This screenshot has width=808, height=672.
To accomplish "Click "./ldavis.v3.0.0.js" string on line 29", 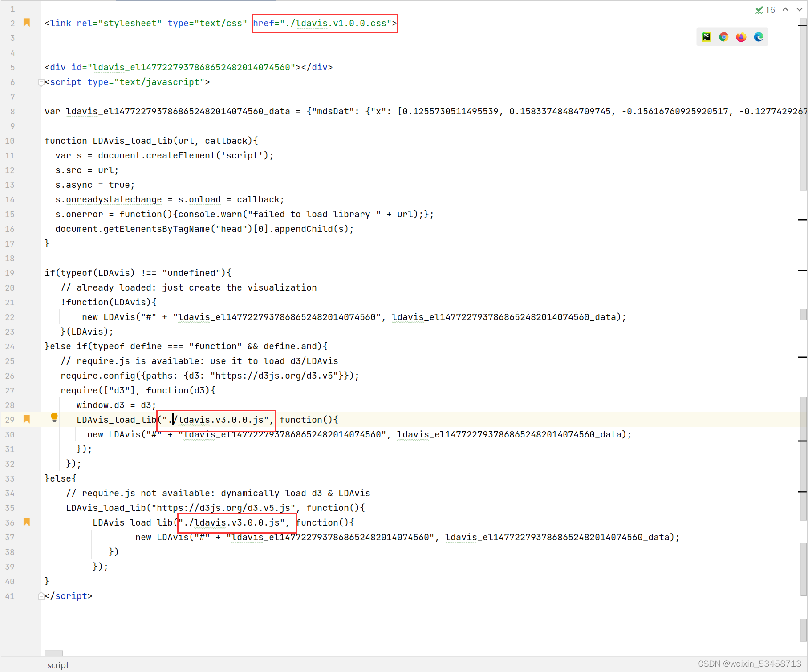I will pyautogui.click(x=215, y=420).
